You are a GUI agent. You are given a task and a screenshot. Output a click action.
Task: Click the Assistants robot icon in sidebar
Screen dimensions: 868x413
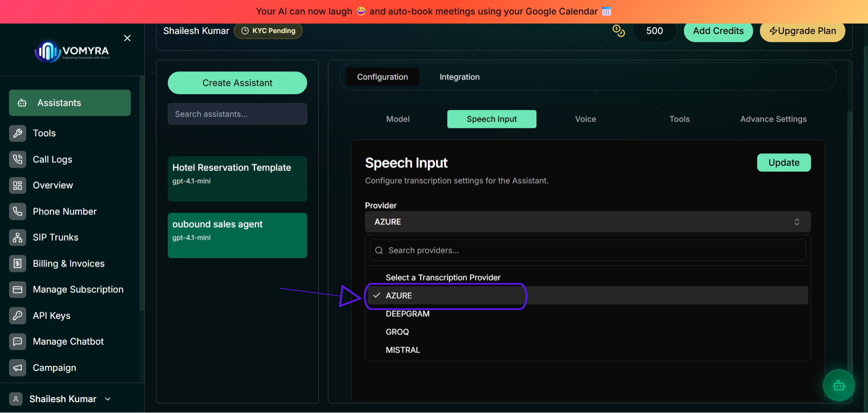[22, 103]
